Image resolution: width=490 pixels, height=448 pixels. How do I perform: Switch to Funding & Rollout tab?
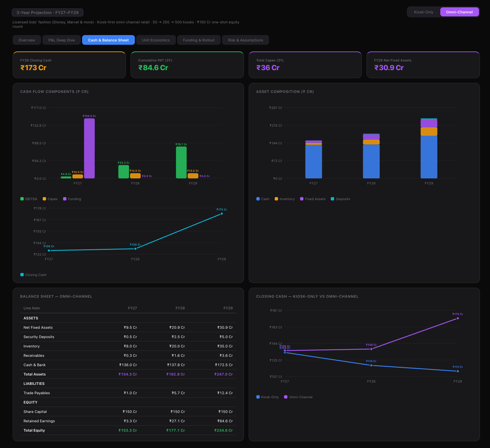coord(199,40)
